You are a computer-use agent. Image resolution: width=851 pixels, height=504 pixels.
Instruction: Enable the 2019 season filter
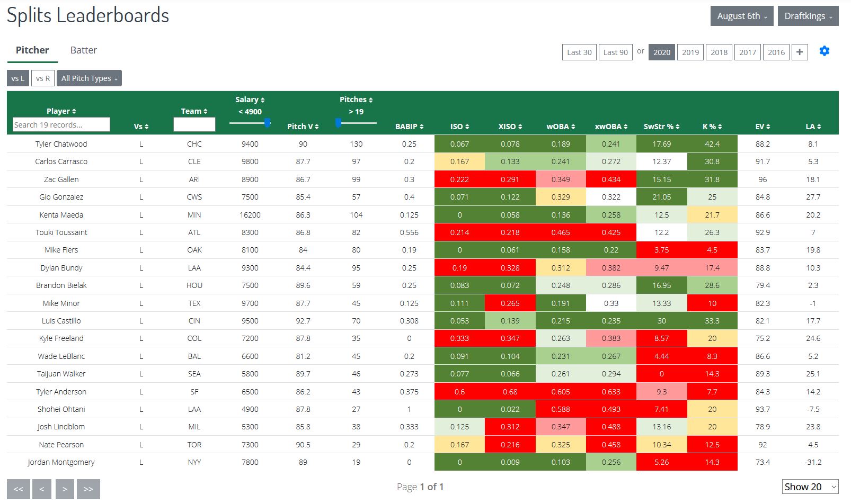point(690,52)
